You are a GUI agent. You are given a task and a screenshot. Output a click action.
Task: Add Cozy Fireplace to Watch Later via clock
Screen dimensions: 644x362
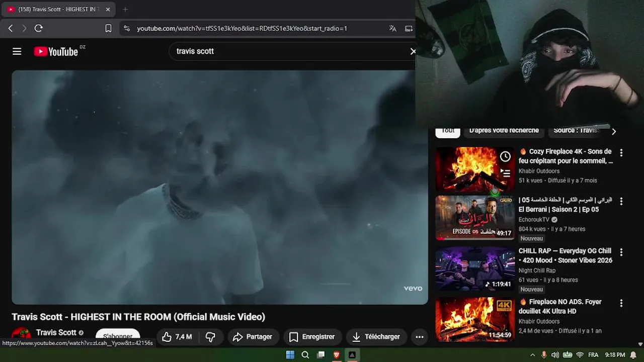pyautogui.click(x=505, y=157)
